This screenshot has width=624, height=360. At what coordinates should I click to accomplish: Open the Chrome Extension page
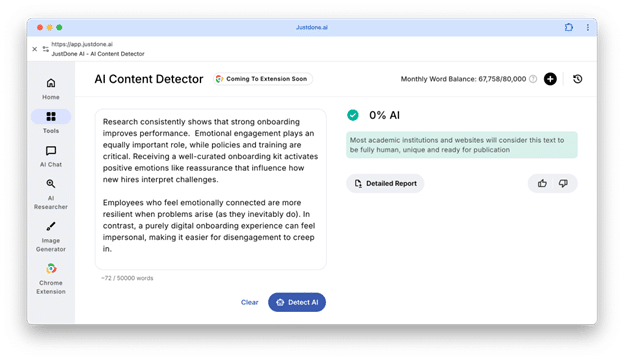(x=51, y=279)
